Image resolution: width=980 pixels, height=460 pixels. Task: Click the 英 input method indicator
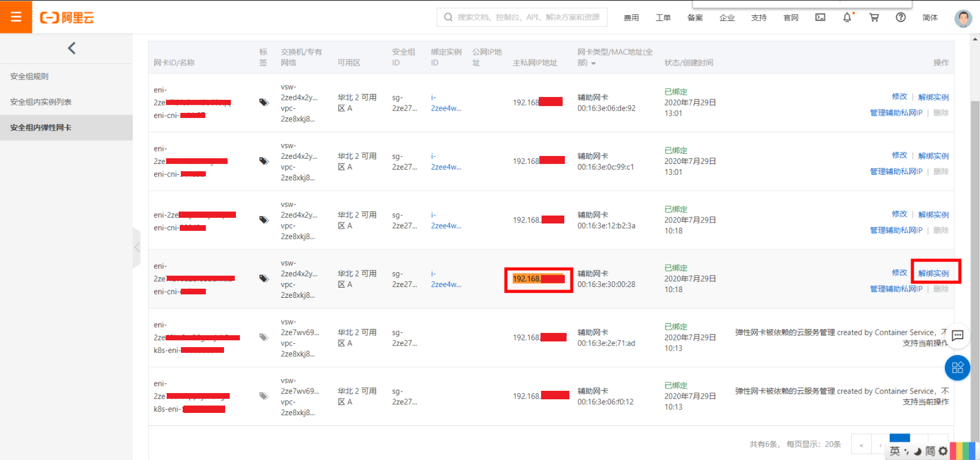894,451
